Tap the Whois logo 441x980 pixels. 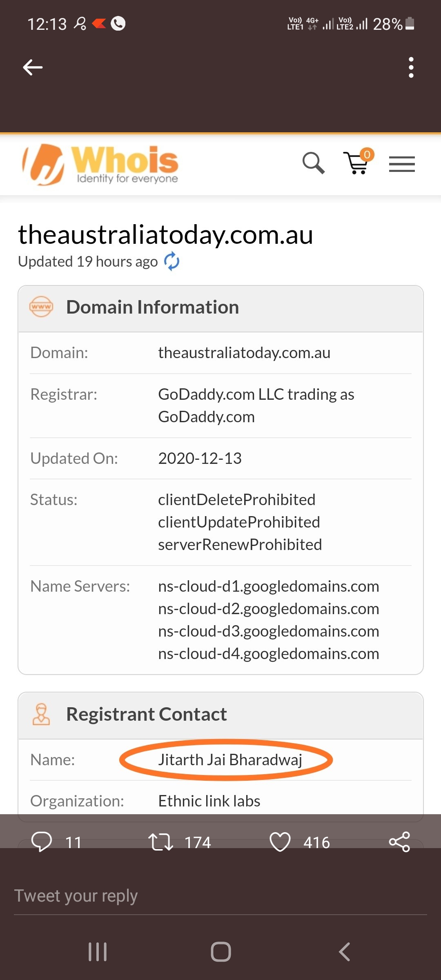click(x=100, y=164)
